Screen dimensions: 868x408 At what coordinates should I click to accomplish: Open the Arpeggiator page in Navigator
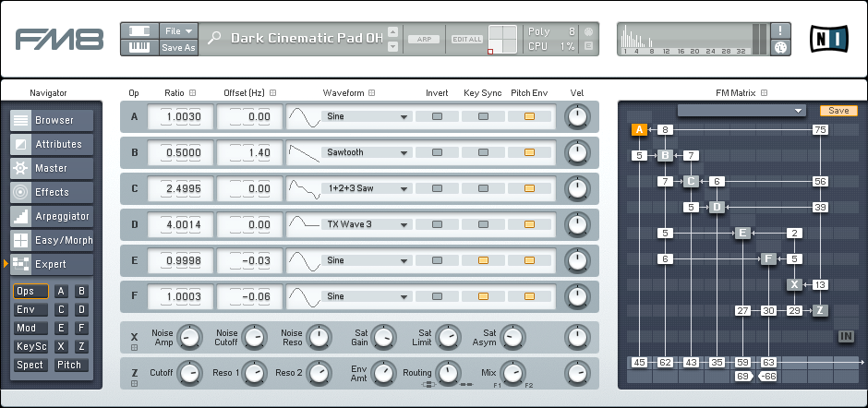point(52,216)
